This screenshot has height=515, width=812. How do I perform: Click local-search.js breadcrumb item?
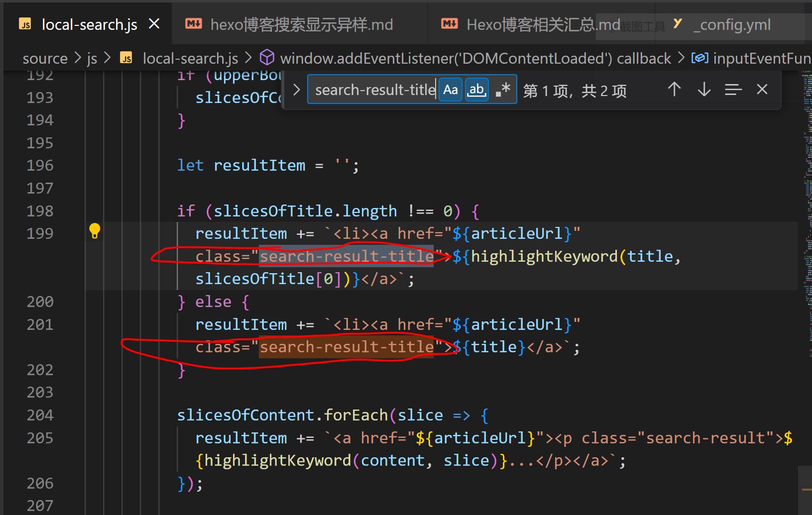click(190, 59)
